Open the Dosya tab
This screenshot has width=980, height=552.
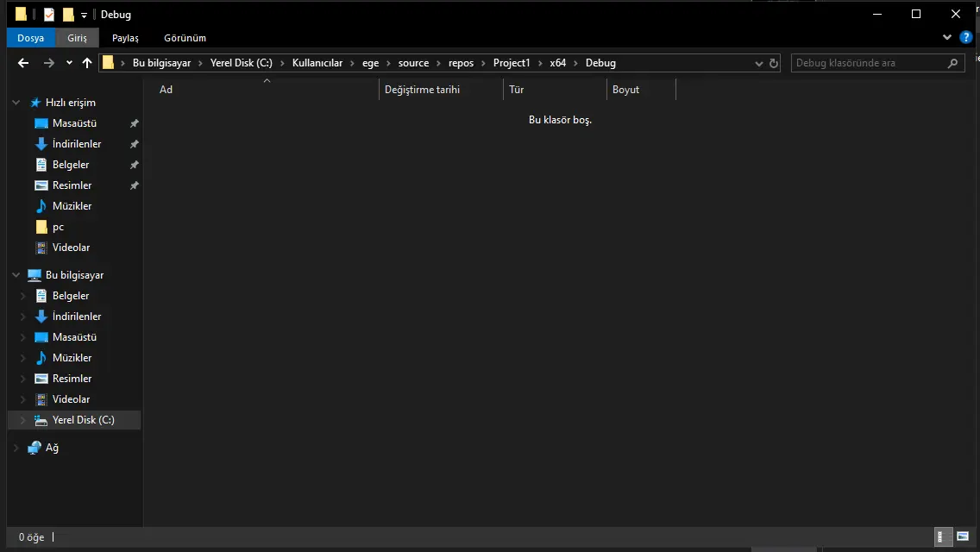click(x=31, y=38)
